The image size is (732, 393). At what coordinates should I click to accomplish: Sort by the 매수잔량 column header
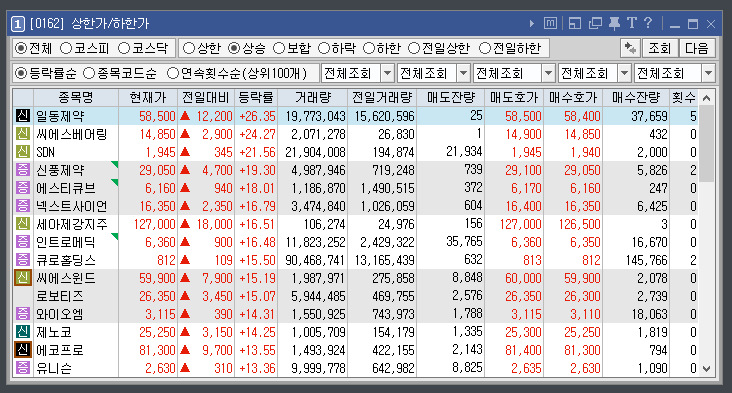pos(636,98)
